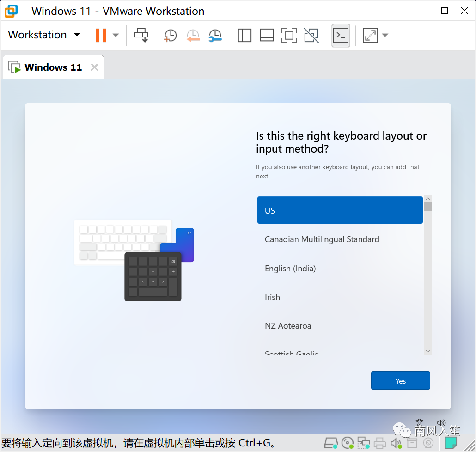Select the Windows 11 VM tab
This screenshot has width=476, height=452.
pyautogui.click(x=54, y=67)
